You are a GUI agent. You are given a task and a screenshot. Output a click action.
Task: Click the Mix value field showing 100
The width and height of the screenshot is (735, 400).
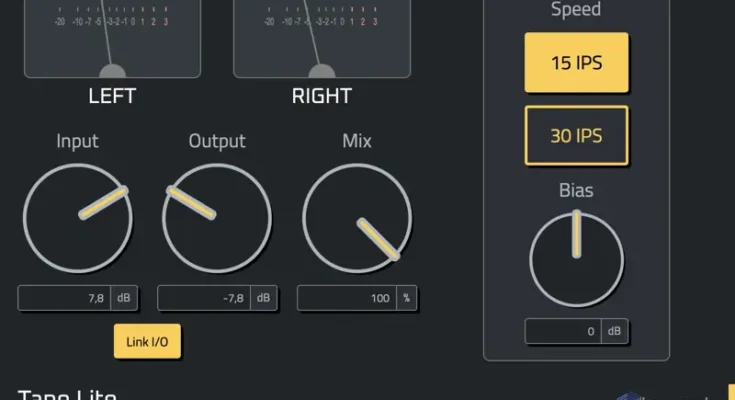344,298
